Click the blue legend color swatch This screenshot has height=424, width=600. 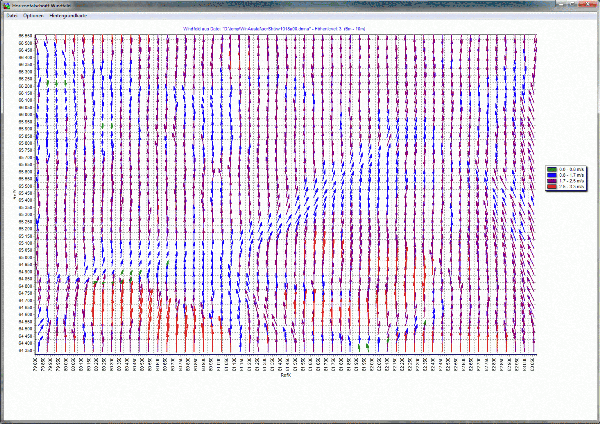pos(550,174)
